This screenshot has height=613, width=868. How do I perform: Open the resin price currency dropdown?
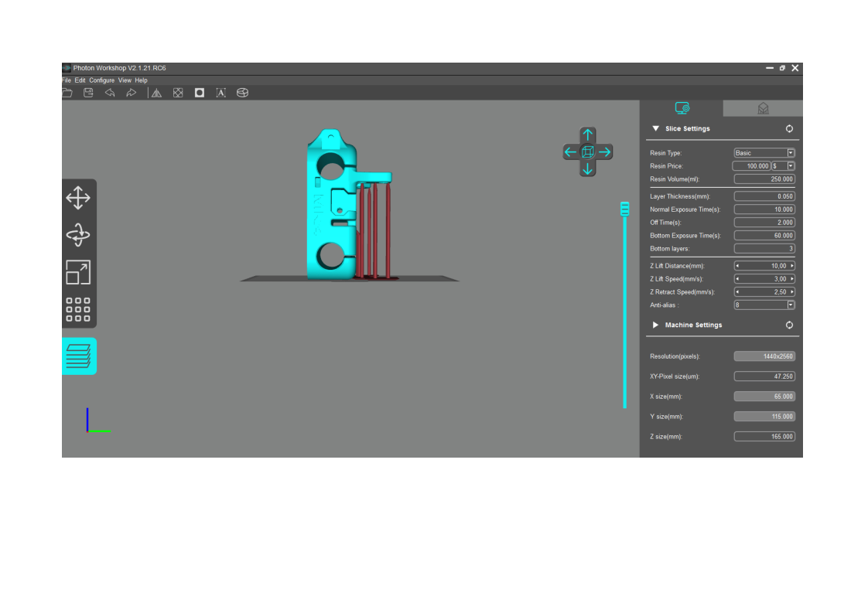791,166
